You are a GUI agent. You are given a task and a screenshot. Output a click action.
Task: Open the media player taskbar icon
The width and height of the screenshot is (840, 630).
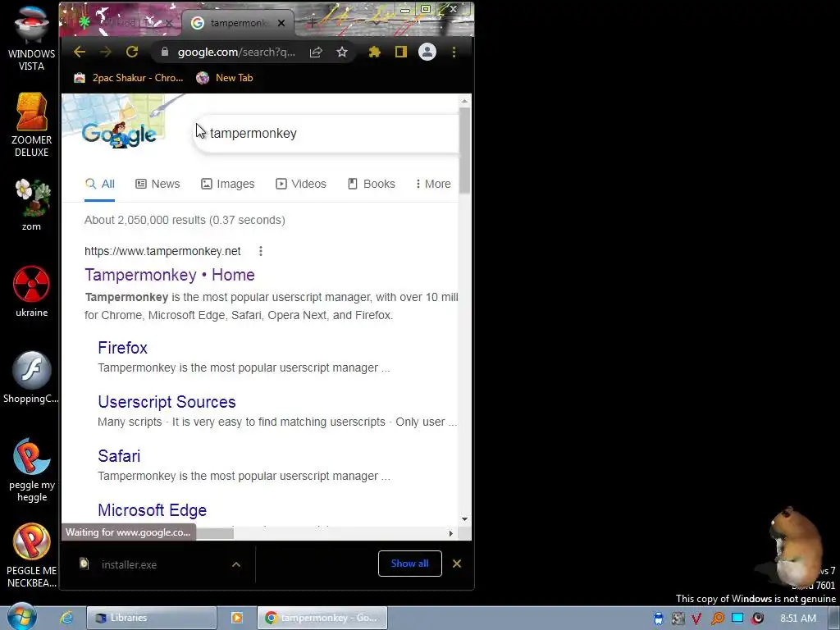click(237, 618)
